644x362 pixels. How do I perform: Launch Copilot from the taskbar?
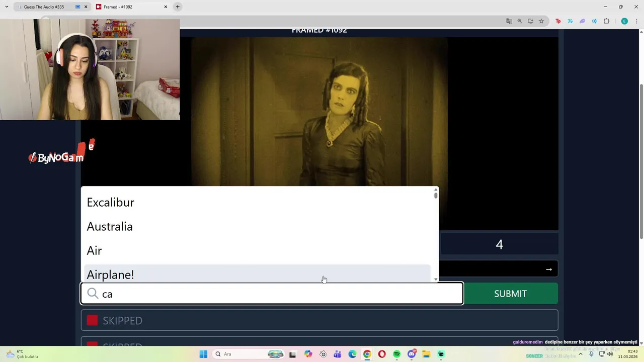pos(308,354)
